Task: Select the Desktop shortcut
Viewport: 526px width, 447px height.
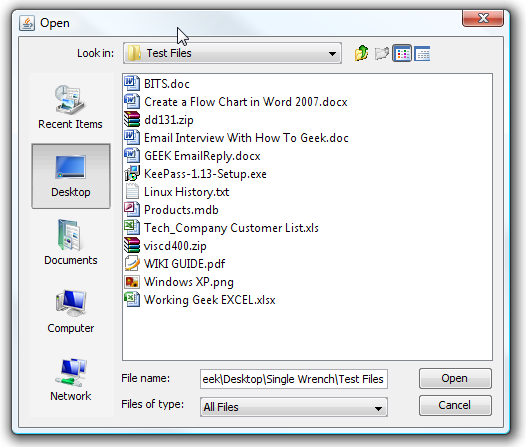Action: tap(71, 176)
